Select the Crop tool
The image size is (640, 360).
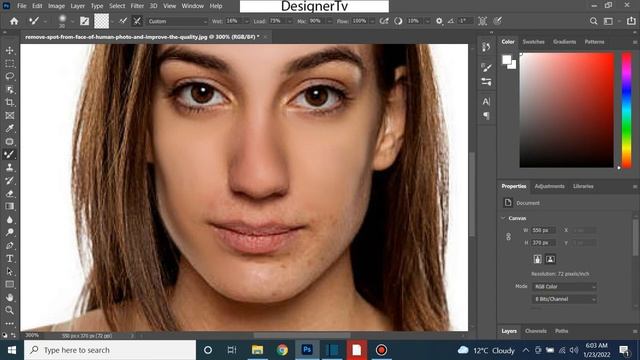pyautogui.click(x=9, y=102)
